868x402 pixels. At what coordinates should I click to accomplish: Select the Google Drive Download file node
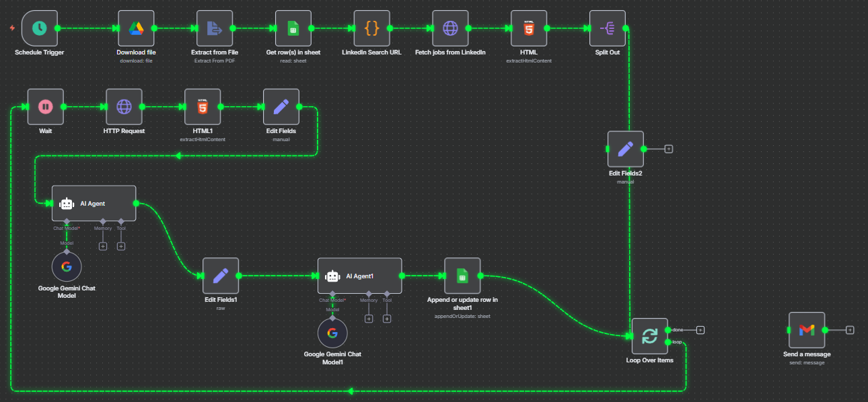pos(136,28)
